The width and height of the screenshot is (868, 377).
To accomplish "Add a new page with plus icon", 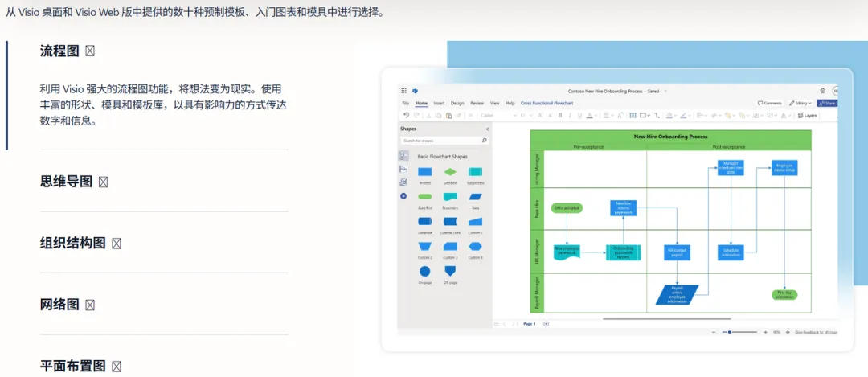I will pyautogui.click(x=547, y=323).
